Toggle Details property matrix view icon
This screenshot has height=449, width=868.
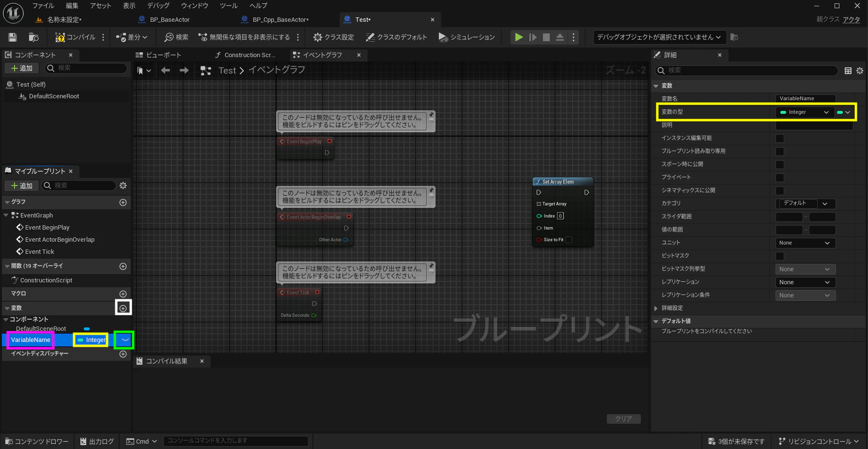coord(848,71)
